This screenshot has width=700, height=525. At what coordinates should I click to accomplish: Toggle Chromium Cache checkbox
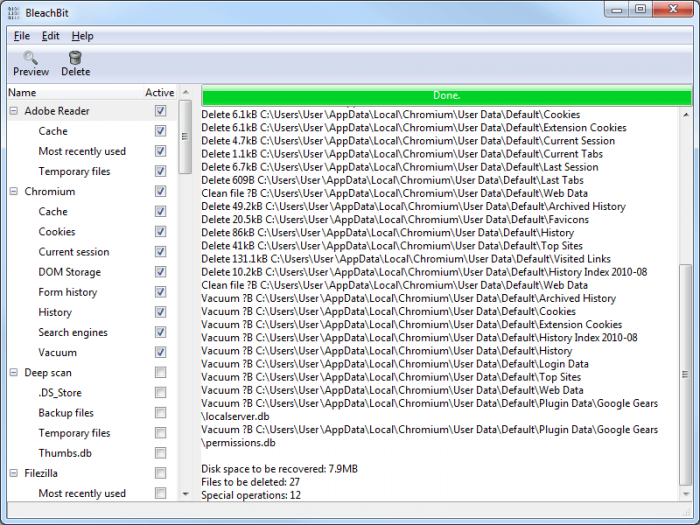(x=160, y=211)
